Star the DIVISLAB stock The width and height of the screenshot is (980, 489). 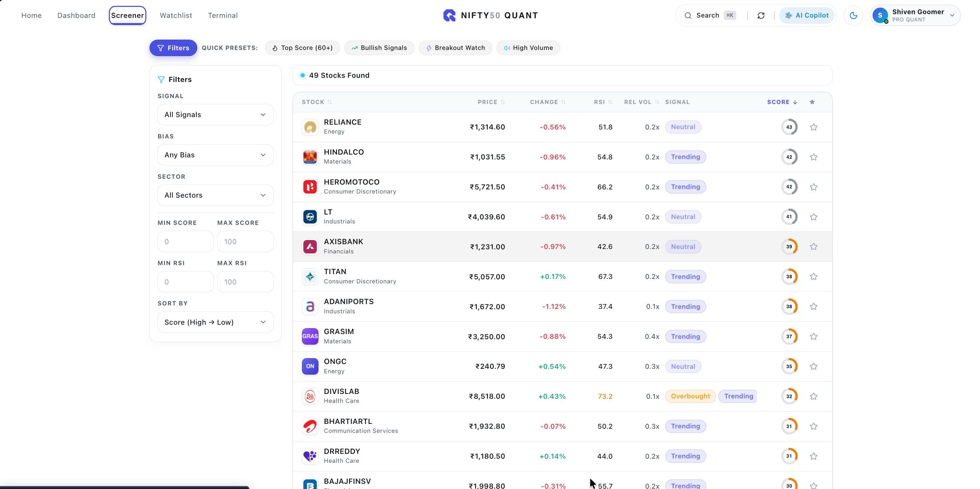813,396
